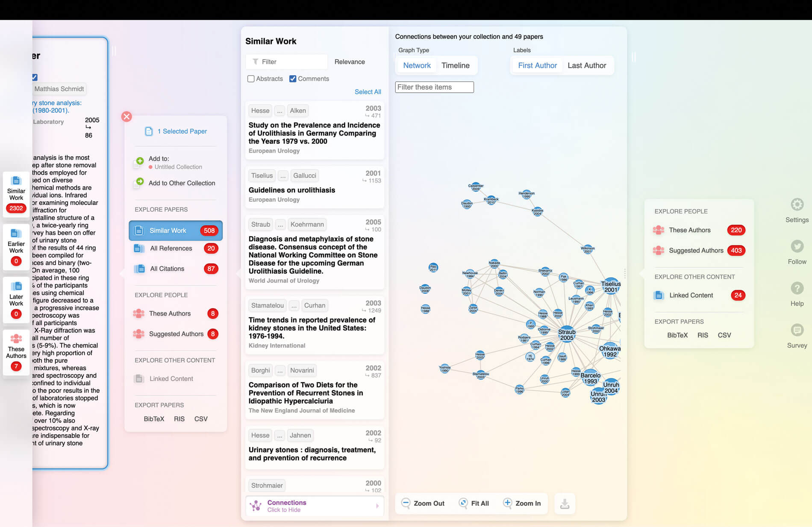Collapse the Connections panel
The image size is (812, 527).
315,506
